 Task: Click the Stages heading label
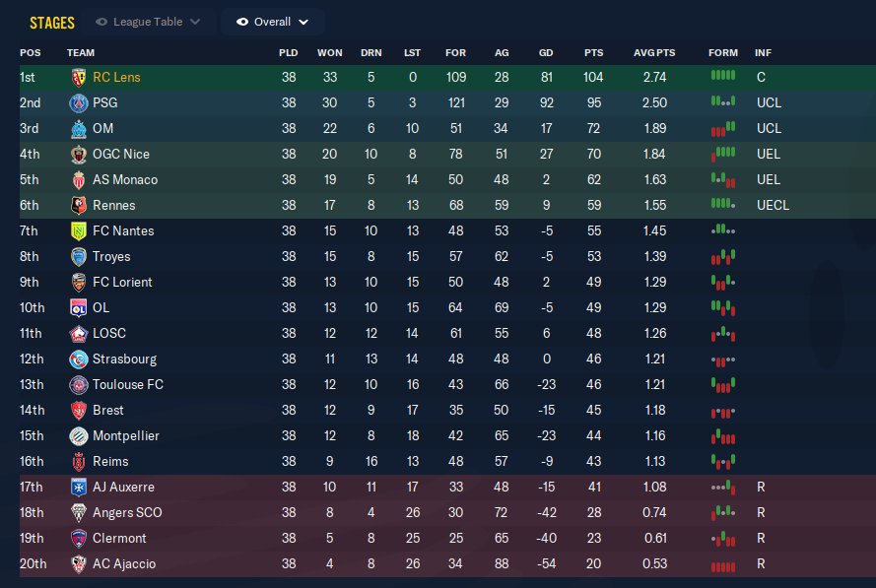point(52,22)
